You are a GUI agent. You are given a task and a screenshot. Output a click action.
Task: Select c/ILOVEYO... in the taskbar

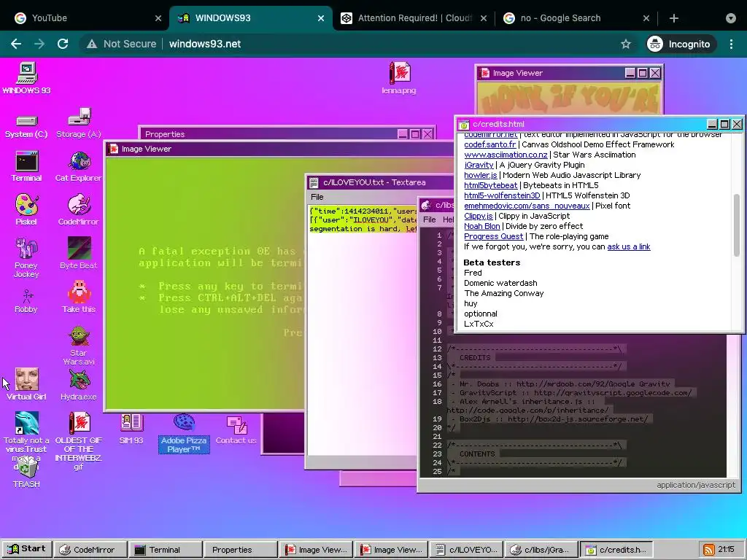tap(466, 550)
